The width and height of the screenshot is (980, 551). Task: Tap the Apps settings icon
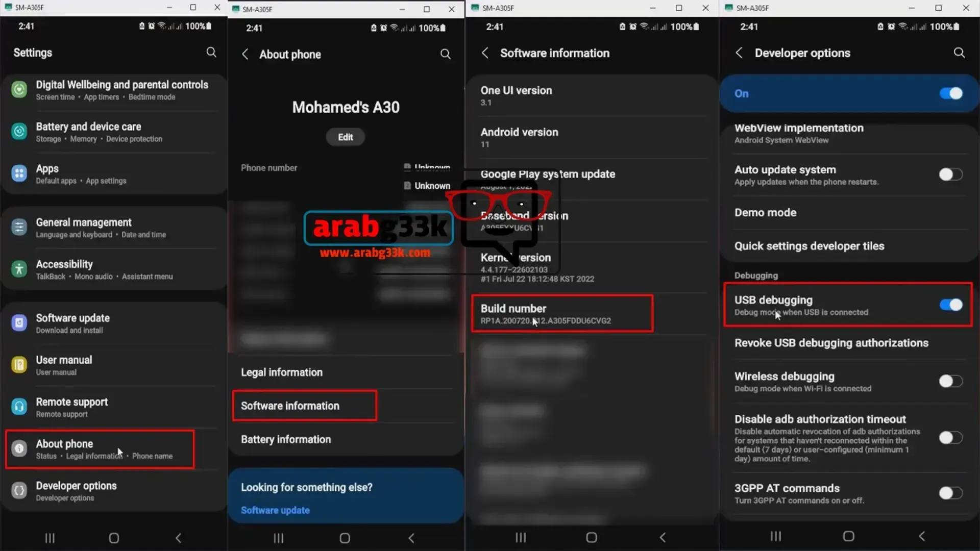[17, 172]
